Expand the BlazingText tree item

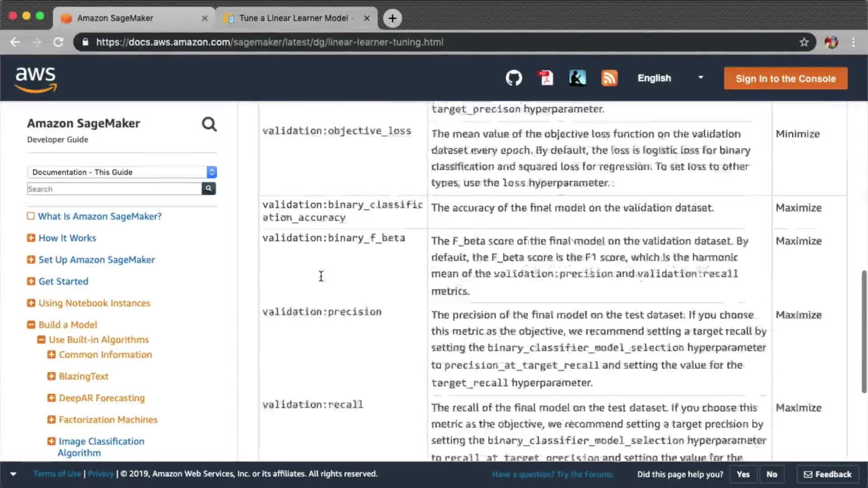(52, 376)
